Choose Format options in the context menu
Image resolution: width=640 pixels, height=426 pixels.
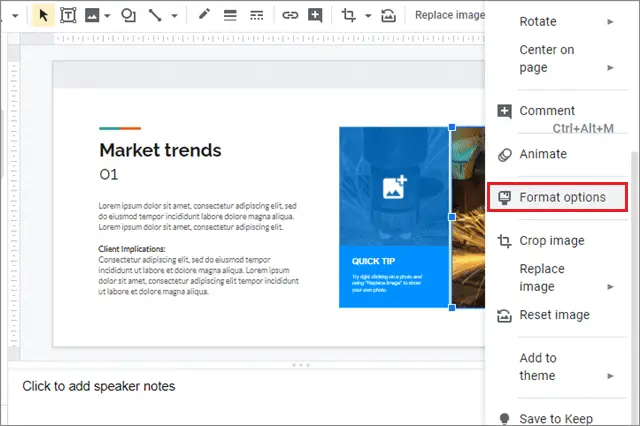click(x=557, y=197)
